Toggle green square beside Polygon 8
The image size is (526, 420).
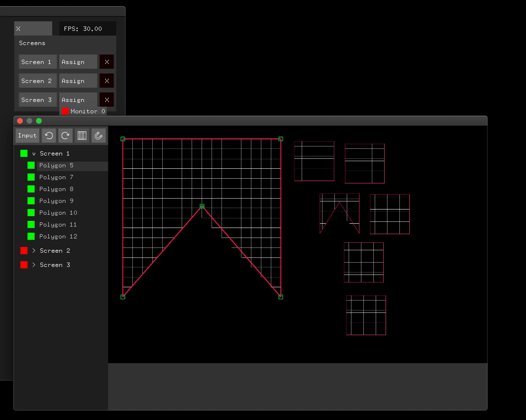(31, 189)
